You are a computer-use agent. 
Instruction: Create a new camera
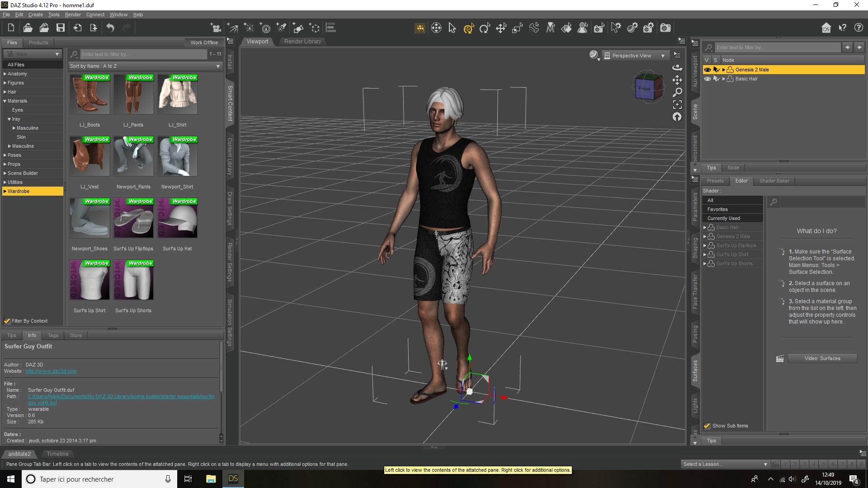(x=216, y=28)
